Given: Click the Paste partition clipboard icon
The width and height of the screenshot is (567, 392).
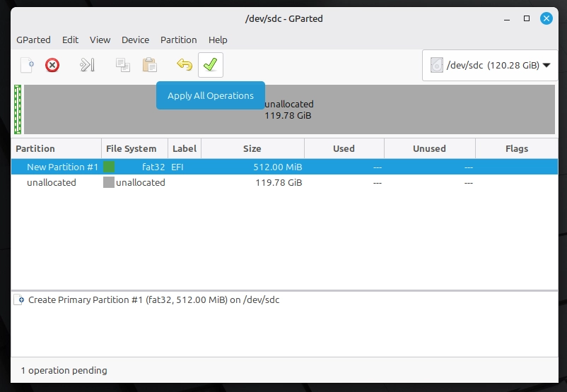Looking at the screenshot, I should coord(150,65).
